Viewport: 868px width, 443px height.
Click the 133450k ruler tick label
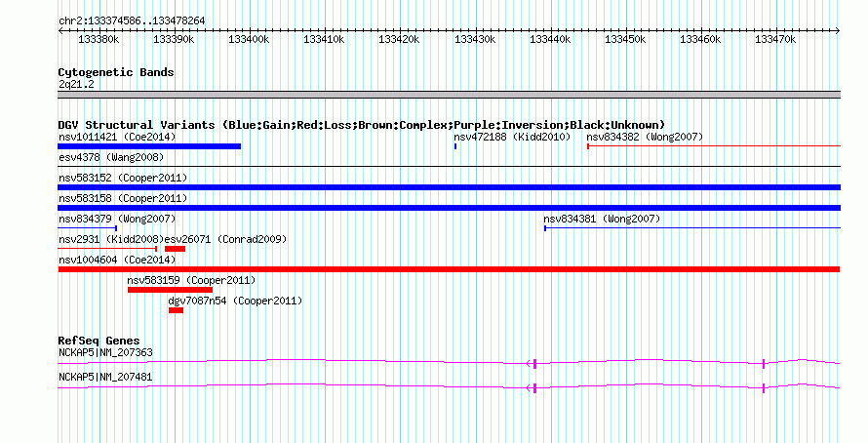[625, 39]
